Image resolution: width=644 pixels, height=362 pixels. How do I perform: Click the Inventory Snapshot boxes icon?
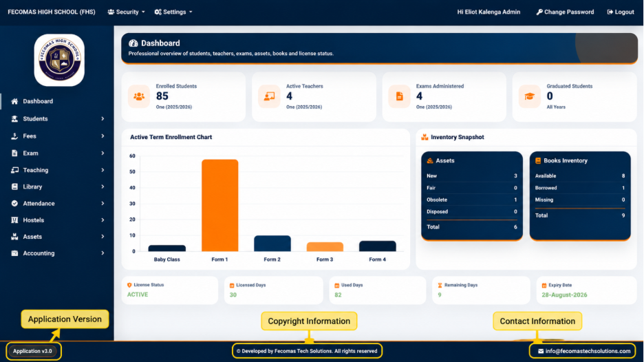click(425, 137)
